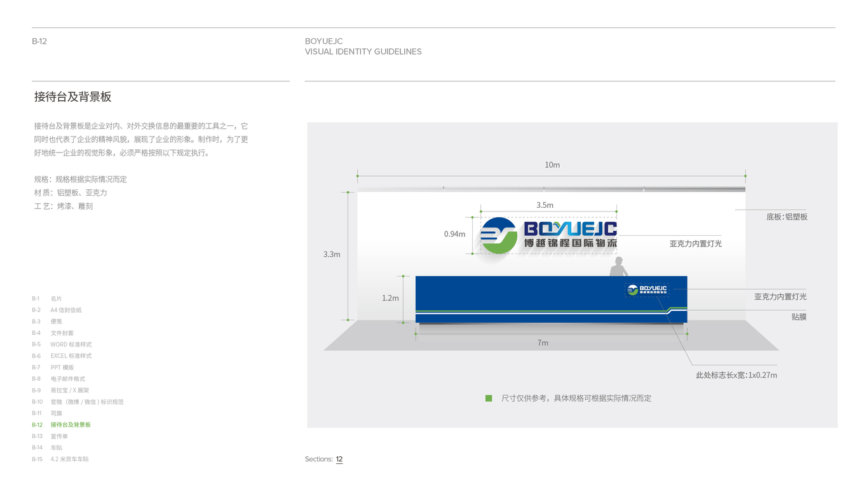
Task: Click the 接待台及背景板 heading
Action: coord(73,97)
